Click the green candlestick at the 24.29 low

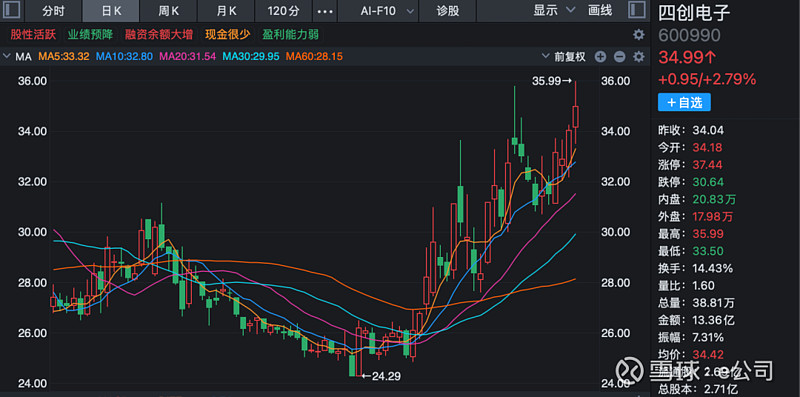coord(352,366)
